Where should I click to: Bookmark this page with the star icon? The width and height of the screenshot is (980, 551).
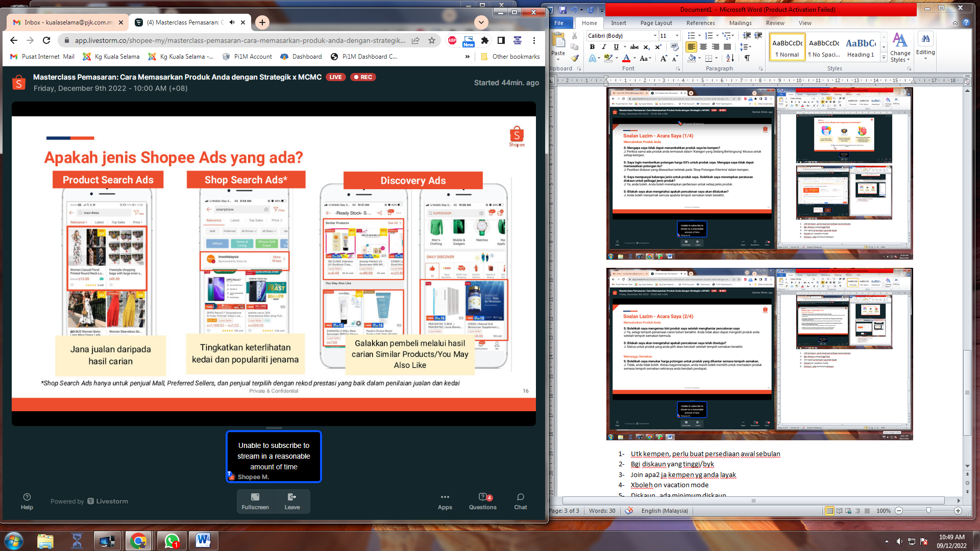click(432, 40)
